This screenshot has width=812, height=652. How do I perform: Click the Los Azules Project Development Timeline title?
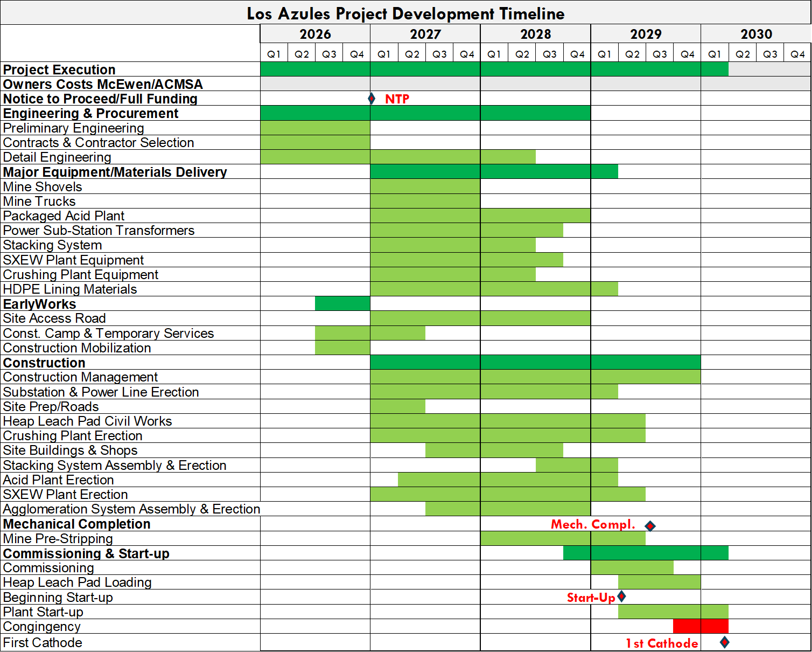(406, 14)
